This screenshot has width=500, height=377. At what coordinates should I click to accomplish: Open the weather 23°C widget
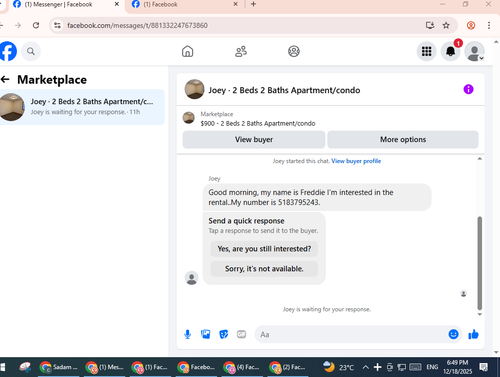point(338,367)
